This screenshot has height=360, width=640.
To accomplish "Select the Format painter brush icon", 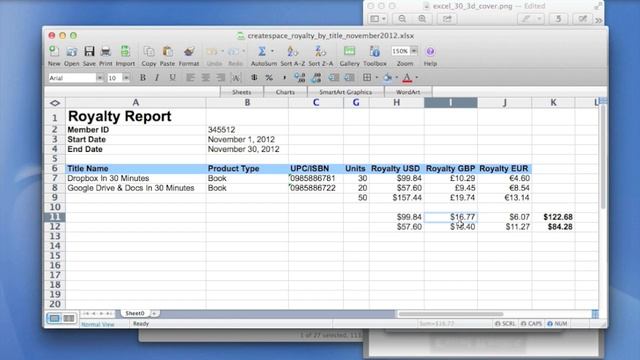I will click(x=189, y=52).
